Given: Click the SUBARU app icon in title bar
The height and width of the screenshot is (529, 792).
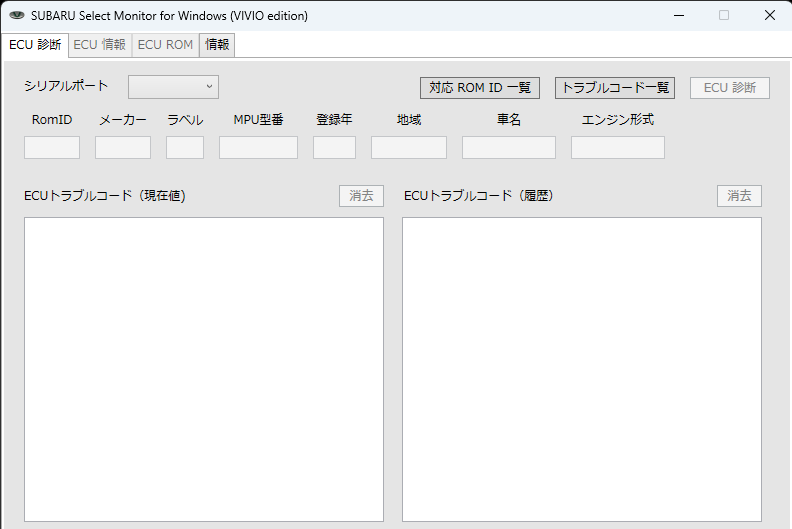Looking at the screenshot, I should pos(16,15).
